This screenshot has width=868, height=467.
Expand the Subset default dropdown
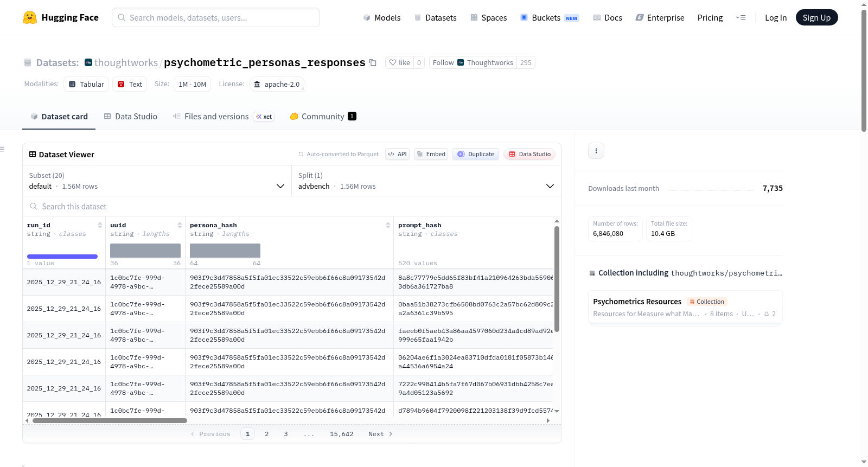click(x=157, y=181)
